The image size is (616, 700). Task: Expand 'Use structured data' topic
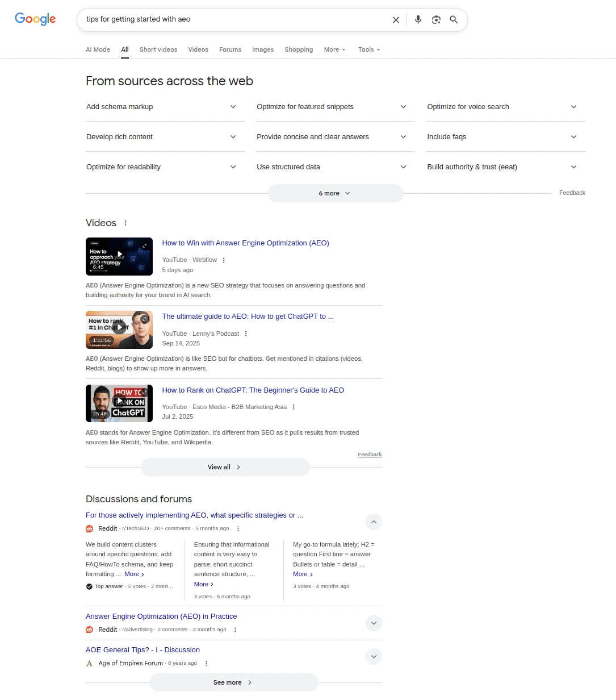click(x=336, y=167)
